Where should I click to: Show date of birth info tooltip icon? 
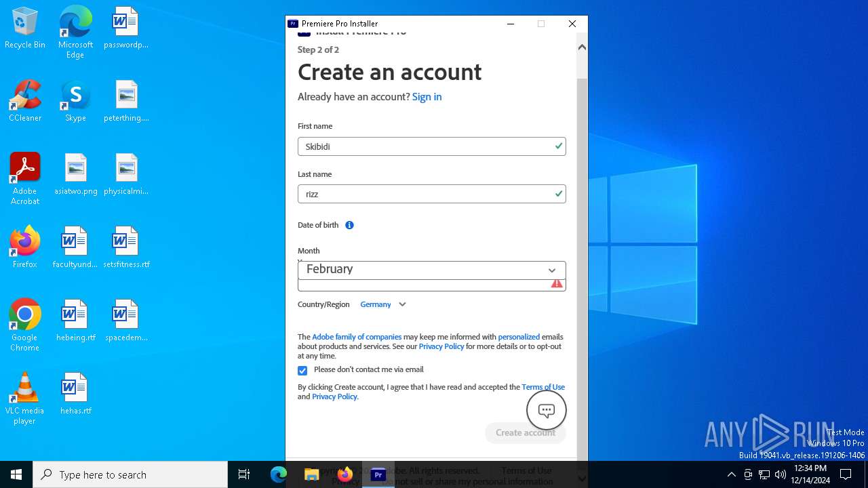[x=349, y=225]
